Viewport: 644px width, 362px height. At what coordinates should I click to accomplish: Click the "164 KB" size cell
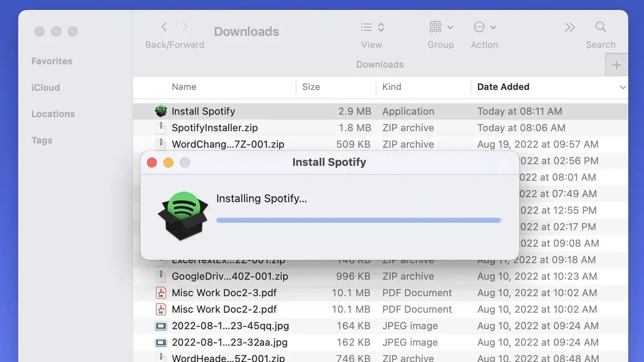354,326
